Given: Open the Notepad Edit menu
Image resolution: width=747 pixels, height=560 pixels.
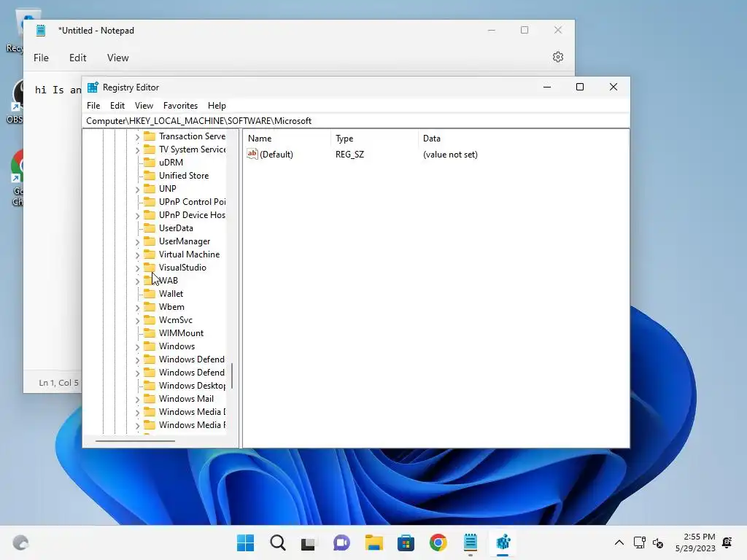Looking at the screenshot, I should tap(77, 58).
